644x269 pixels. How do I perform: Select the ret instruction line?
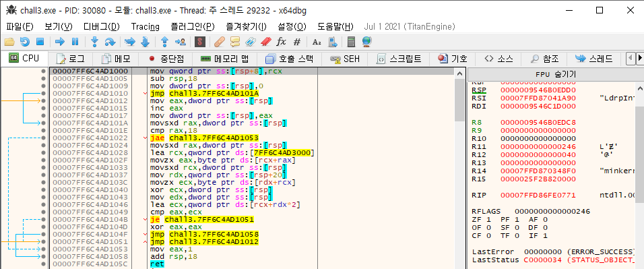pyautogui.click(x=157, y=264)
